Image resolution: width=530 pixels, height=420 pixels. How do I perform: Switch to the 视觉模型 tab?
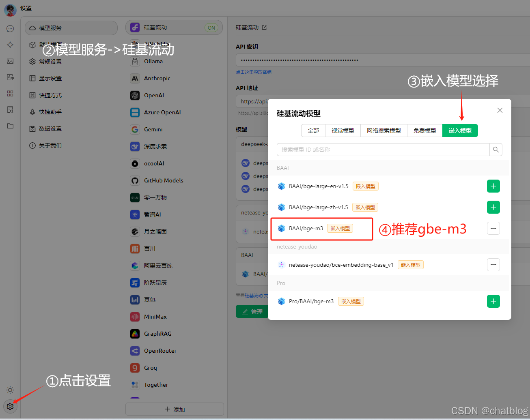(x=343, y=131)
